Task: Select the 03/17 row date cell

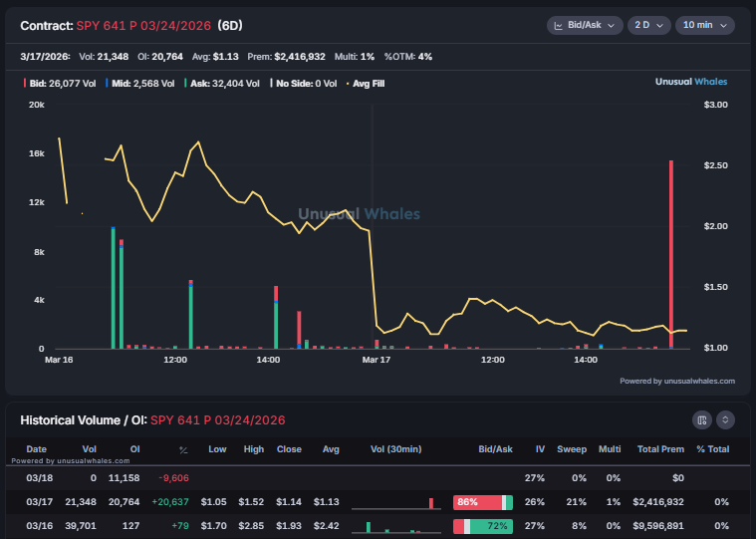Action: [x=40, y=502]
